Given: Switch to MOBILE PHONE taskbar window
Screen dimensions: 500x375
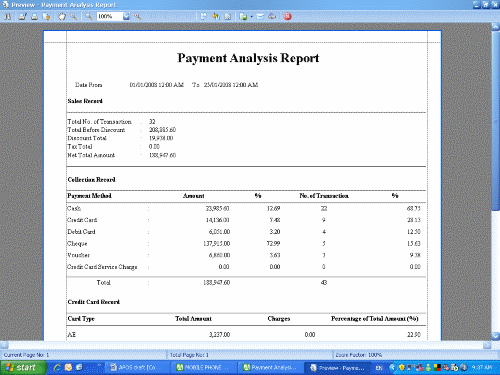Looking at the screenshot, I should [204, 368].
